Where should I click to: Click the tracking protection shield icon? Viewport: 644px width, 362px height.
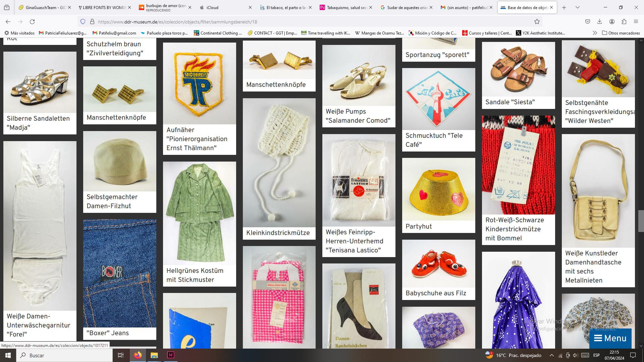point(83,22)
